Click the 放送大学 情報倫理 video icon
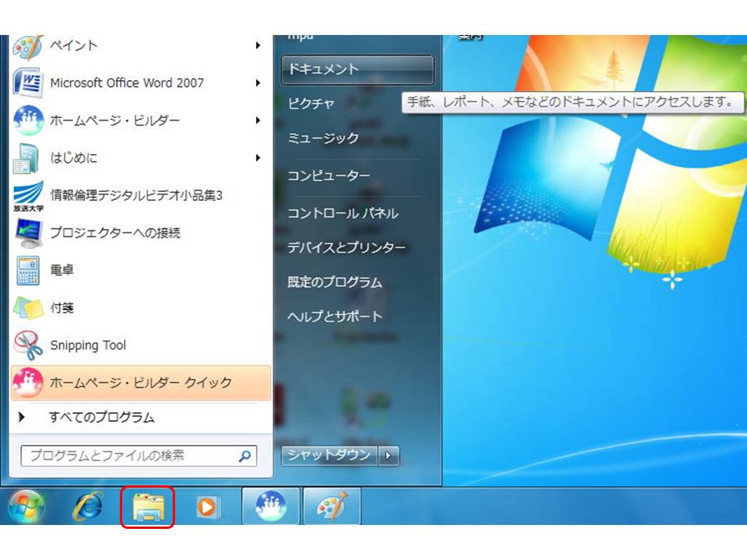The image size is (747, 560). 28,195
